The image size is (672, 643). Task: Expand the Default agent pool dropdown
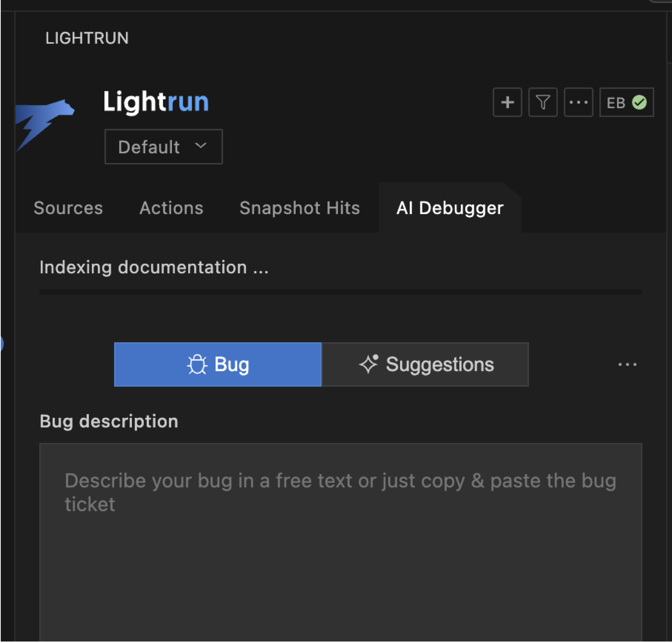(163, 147)
